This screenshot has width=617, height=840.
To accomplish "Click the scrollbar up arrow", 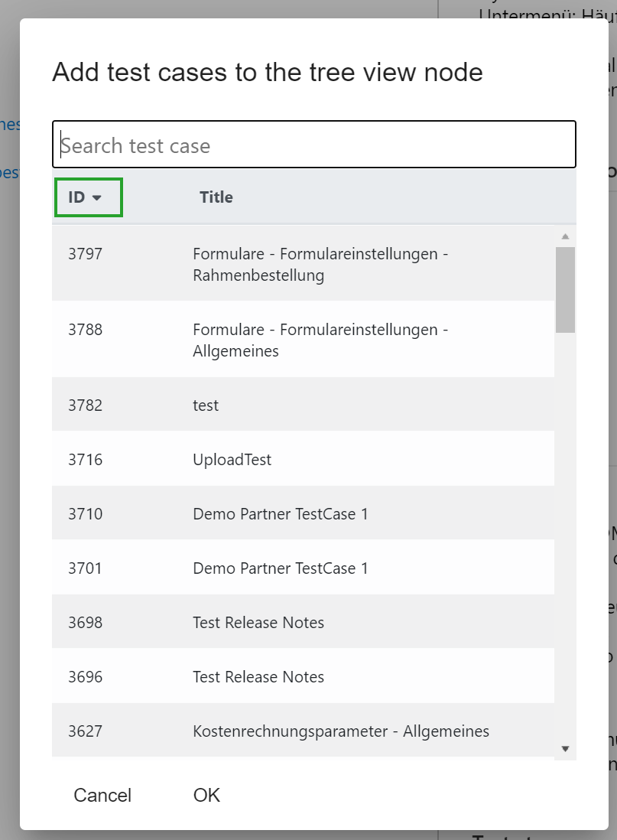I will pos(565,236).
